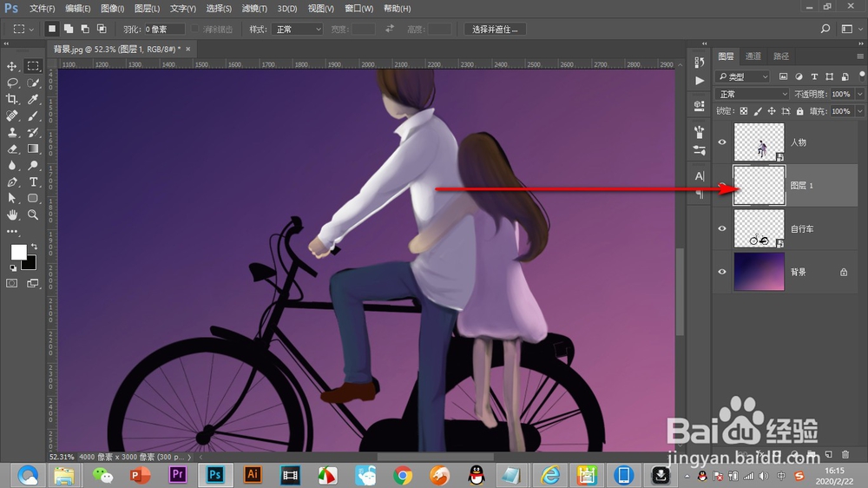The width and height of the screenshot is (868, 488).
Task: Select New Selection mode button
Action: [x=51, y=29]
